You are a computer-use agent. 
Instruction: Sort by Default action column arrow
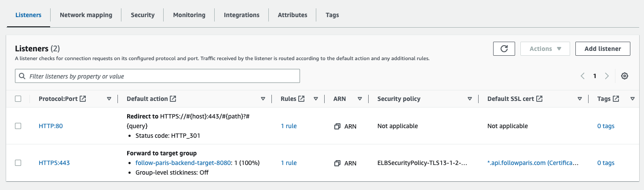[x=263, y=99]
